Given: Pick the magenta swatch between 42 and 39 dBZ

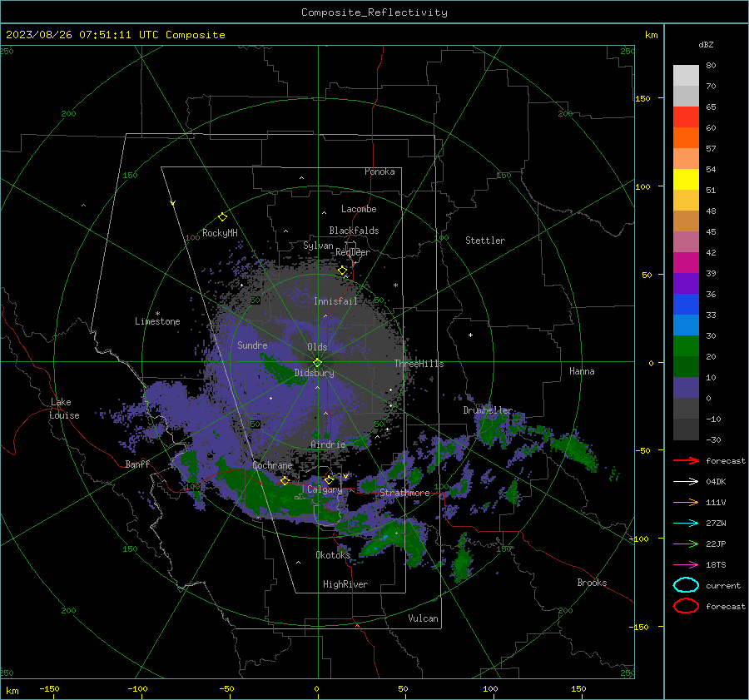Looking at the screenshot, I should 686,263.
